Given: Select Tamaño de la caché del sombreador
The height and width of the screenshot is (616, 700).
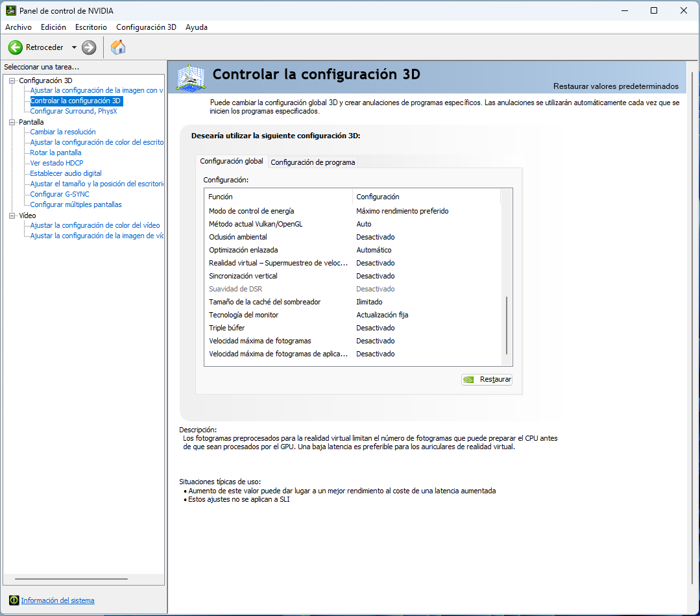Looking at the screenshot, I should click(x=353, y=302).
